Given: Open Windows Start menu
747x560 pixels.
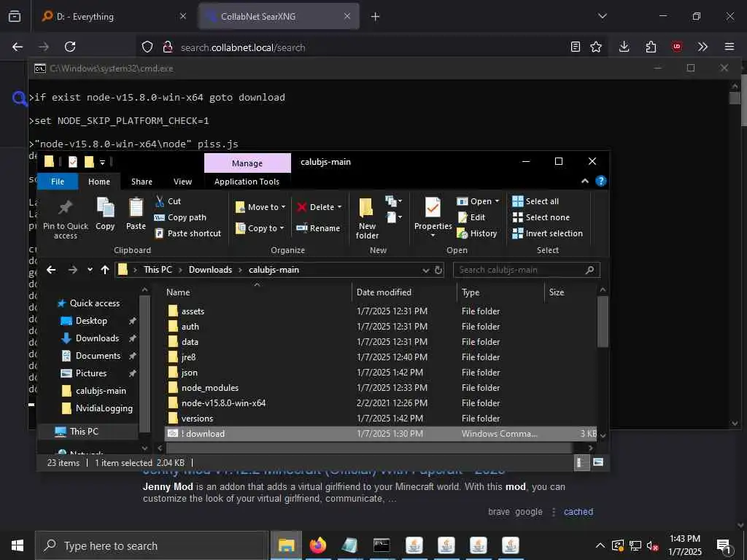Looking at the screenshot, I should (x=18, y=545).
